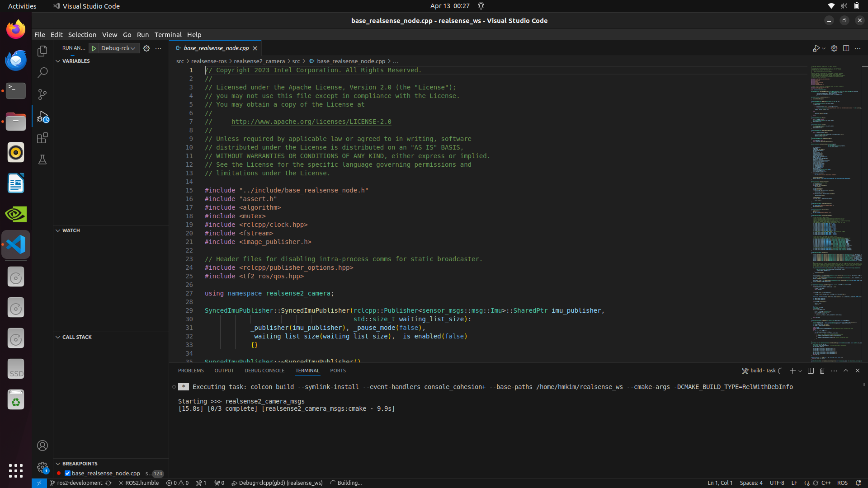Screen dimensions: 868x488
Task: Open the File menu
Action: coord(40,35)
